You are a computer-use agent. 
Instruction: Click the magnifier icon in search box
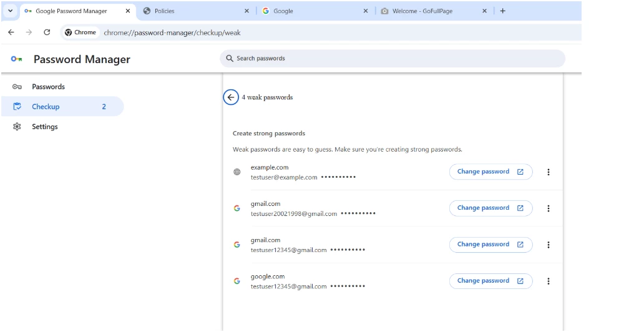(230, 58)
